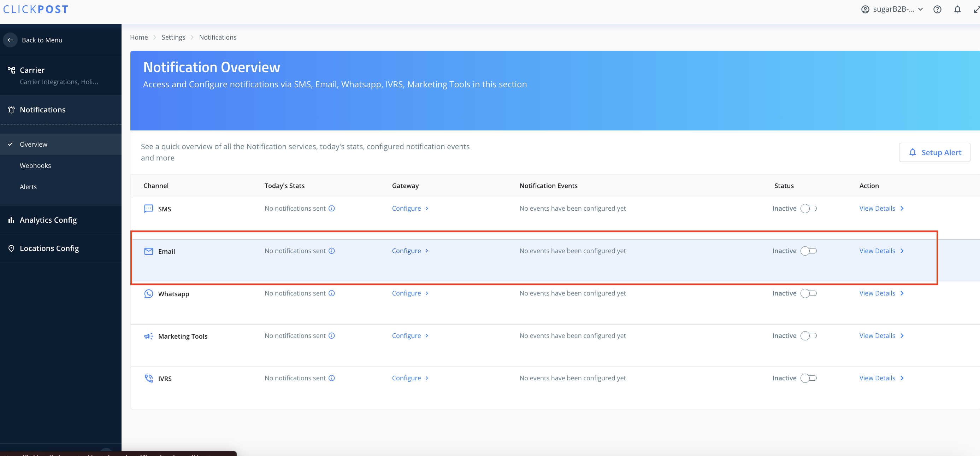Screen dimensions: 980x456
Task: Click the Whatsapp channel icon
Action: pos(148,293)
